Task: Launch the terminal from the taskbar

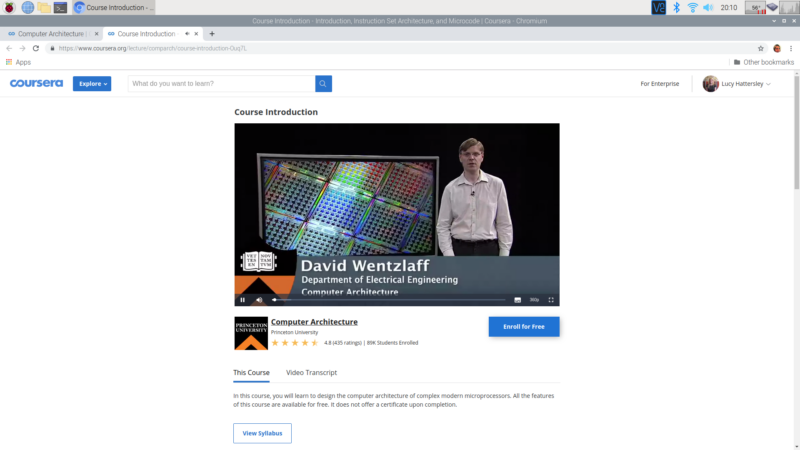Action: tap(61, 7)
